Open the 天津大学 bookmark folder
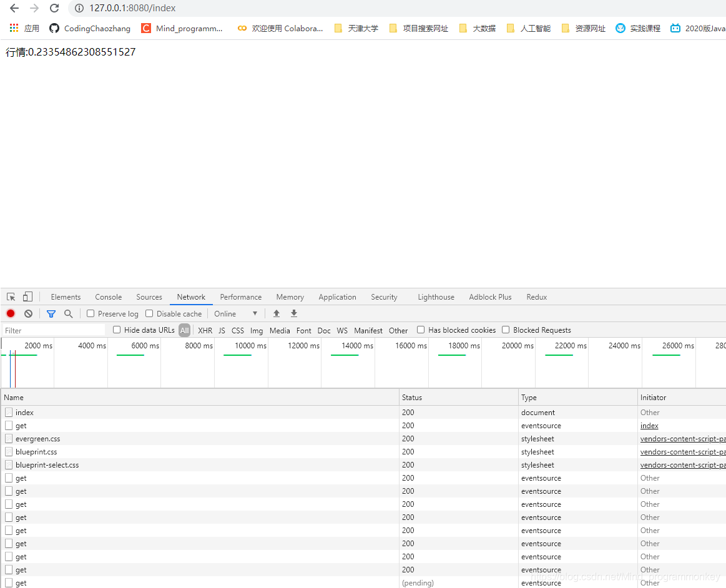The image size is (726, 588). click(x=356, y=28)
